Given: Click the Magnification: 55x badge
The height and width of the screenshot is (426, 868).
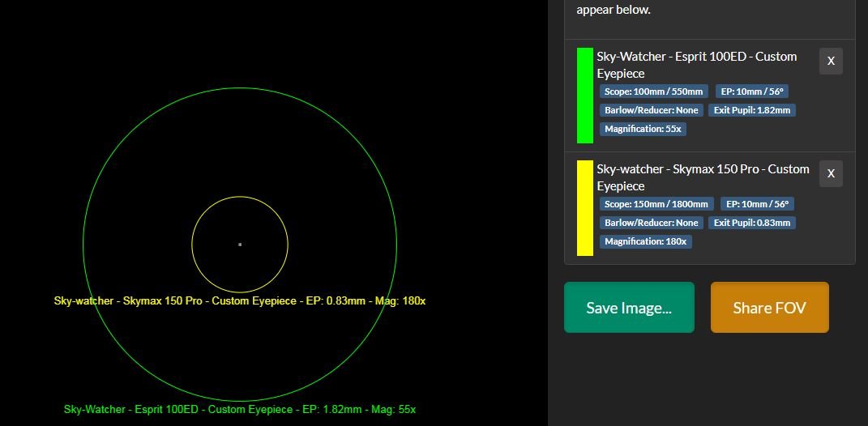Looking at the screenshot, I should pos(643,129).
